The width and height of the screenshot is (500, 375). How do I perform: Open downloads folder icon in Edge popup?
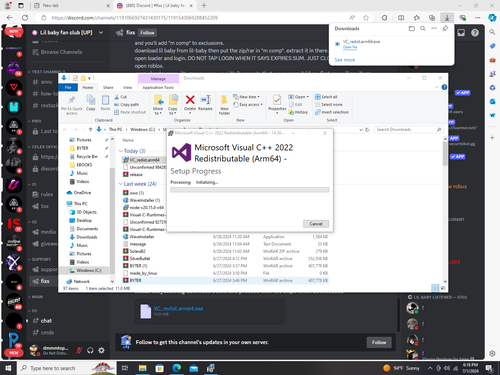[x=412, y=29]
